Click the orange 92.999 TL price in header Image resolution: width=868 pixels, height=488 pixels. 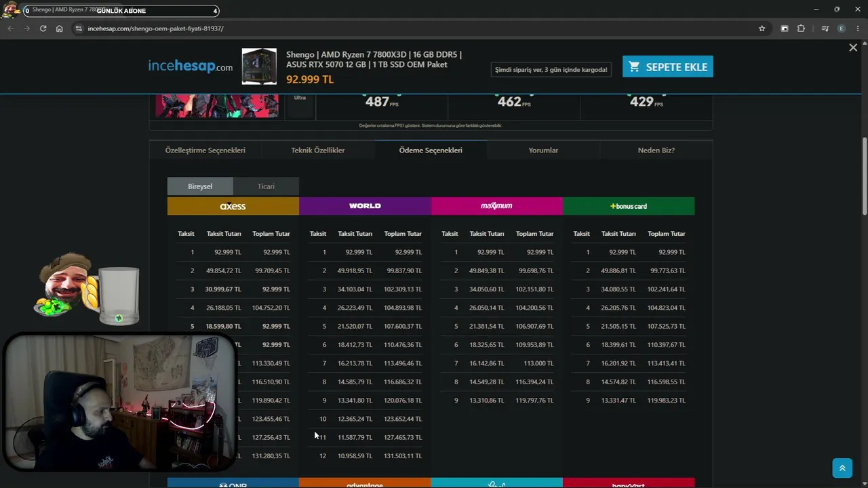(310, 79)
